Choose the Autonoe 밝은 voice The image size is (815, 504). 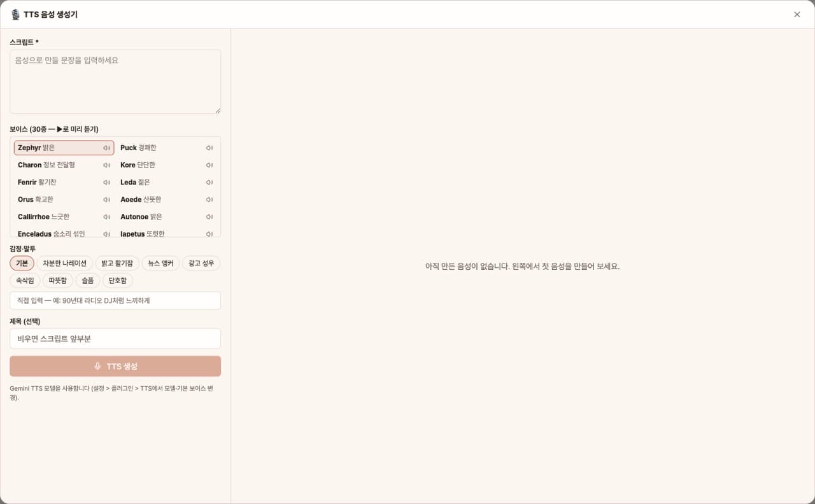point(166,217)
